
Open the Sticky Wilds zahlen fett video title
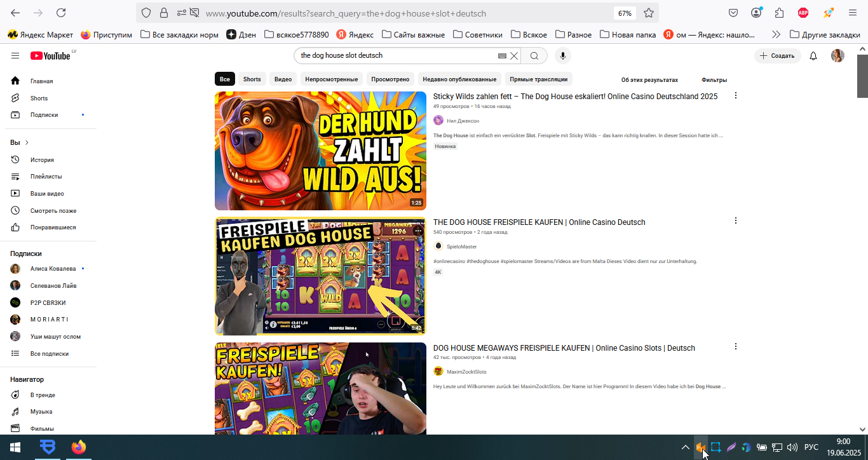click(575, 97)
